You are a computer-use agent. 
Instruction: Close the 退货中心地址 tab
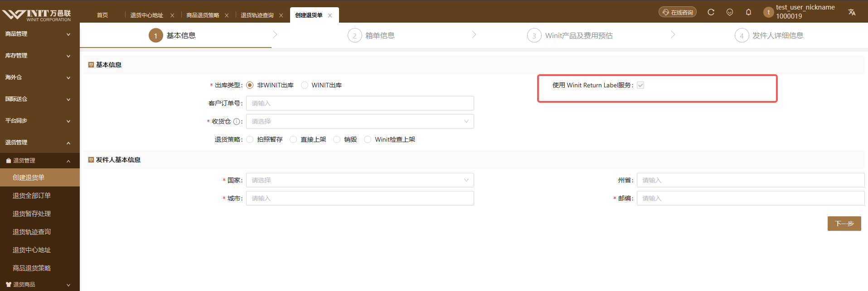pyautogui.click(x=172, y=15)
